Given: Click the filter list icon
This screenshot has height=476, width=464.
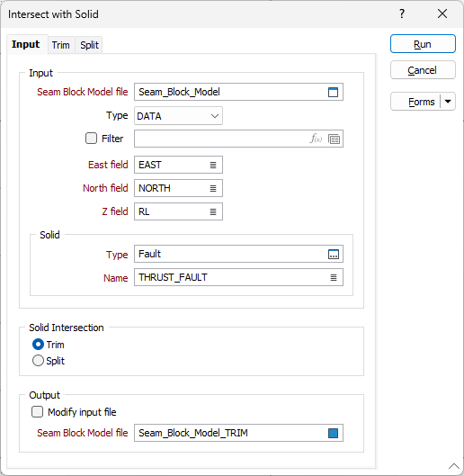Looking at the screenshot, I should [x=334, y=139].
